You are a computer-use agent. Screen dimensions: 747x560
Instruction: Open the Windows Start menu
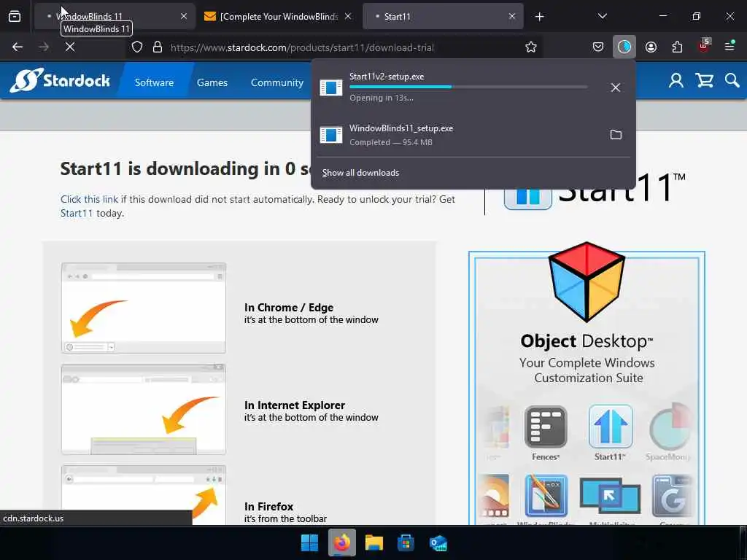click(x=309, y=542)
